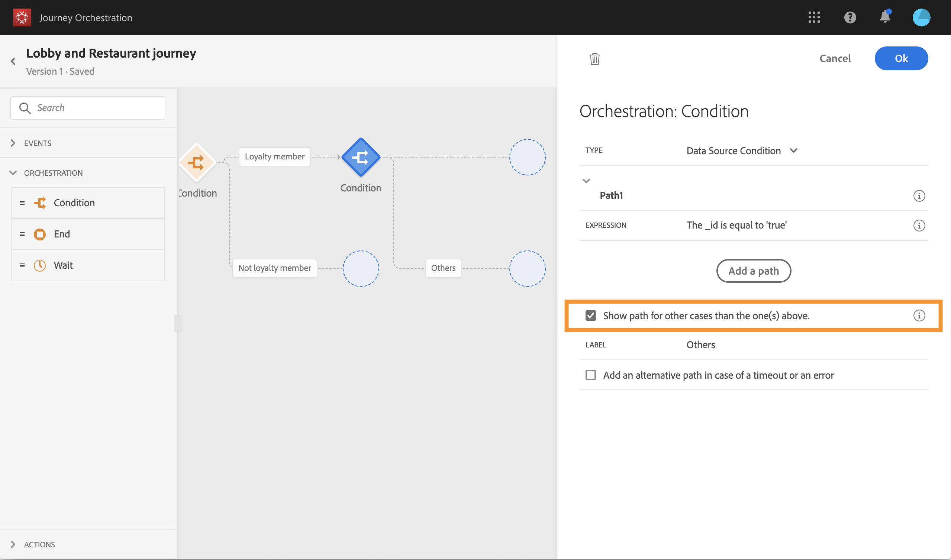Expand the EVENTS section
The width and height of the screenshot is (951, 560).
pos(38,143)
